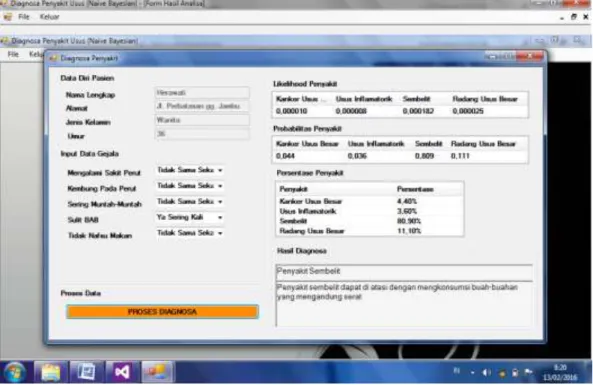Expand the Tidak Nafsu Makan dropdown
The image size is (593, 385).
point(220,233)
